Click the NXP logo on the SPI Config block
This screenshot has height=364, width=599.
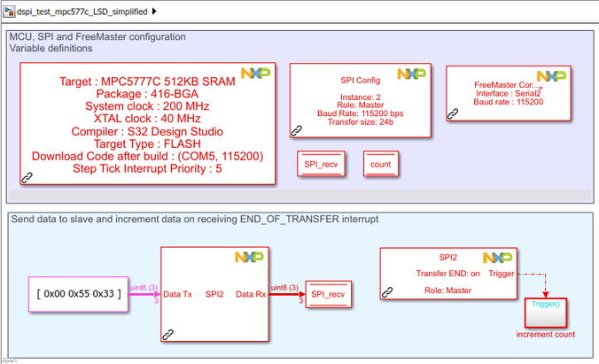pos(412,74)
